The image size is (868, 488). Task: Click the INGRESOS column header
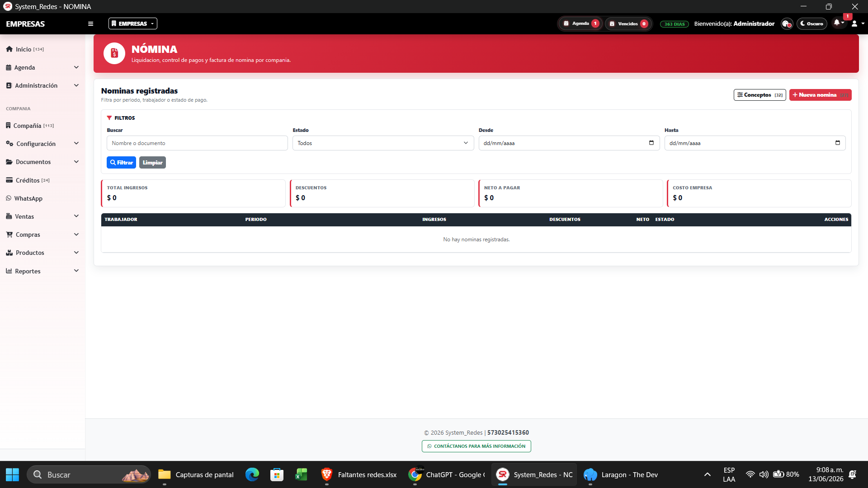click(x=434, y=220)
